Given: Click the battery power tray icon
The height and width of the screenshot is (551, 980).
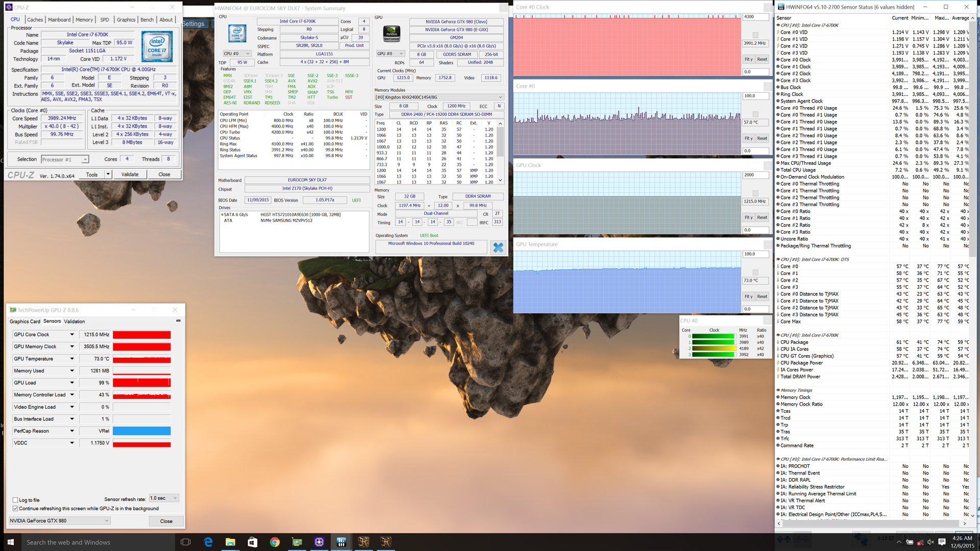Looking at the screenshot, I should point(910,542).
